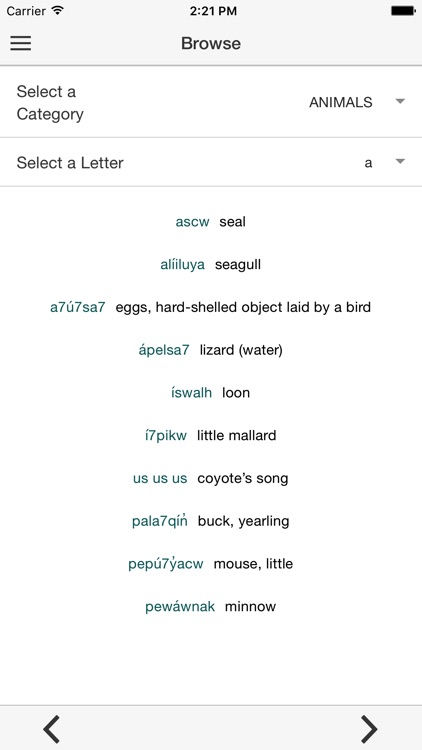Open the 'ascw' seal entry

211,222
